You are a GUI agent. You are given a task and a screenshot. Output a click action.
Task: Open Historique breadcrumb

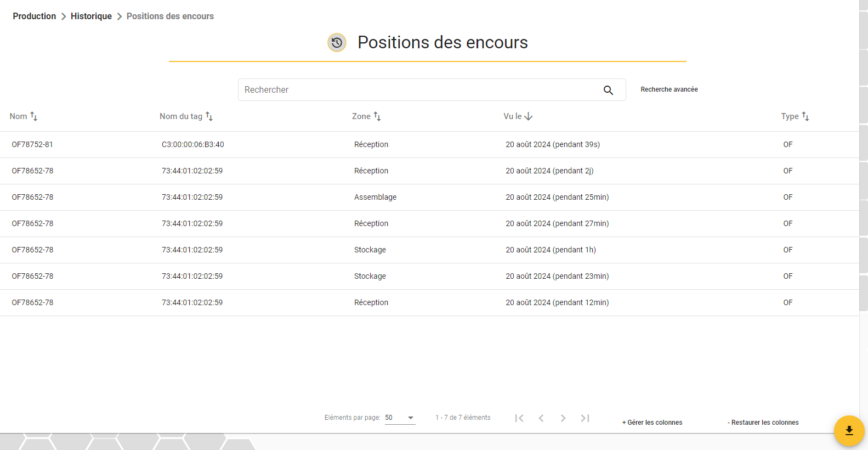pos(91,16)
